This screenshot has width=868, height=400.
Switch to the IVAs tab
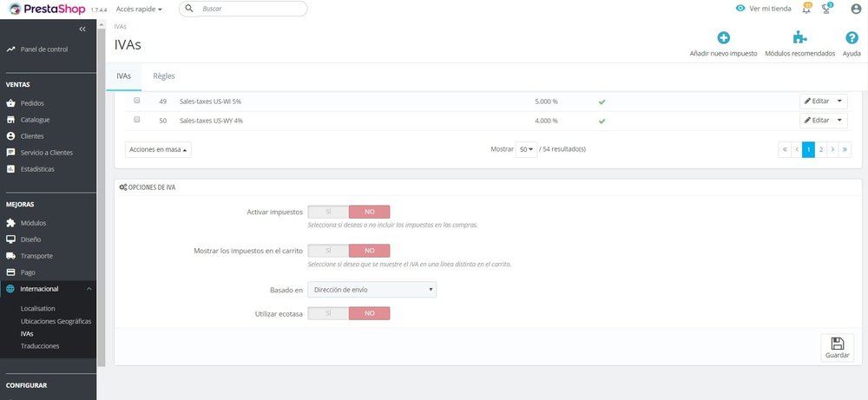tap(124, 76)
